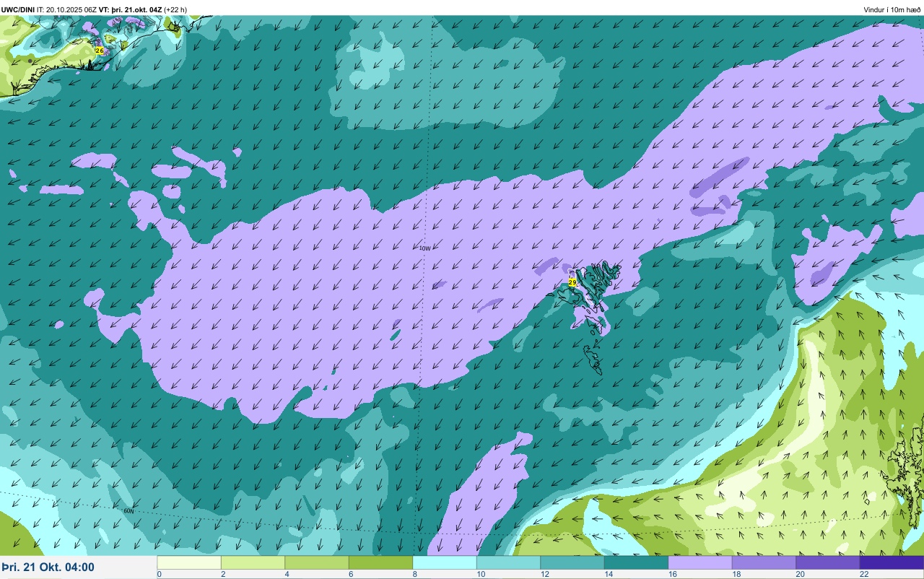Select the 0–2 m/s pale legend swatch
The width and height of the screenshot is (924, 579).
[189, 562]
